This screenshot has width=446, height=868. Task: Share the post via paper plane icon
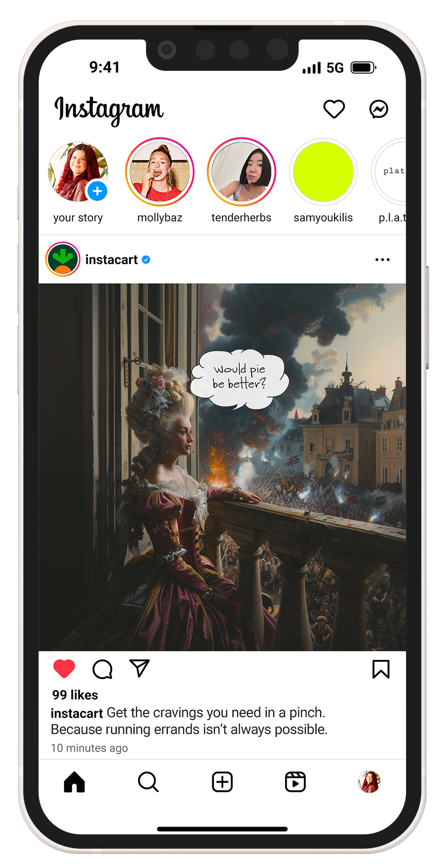point(140,668)
